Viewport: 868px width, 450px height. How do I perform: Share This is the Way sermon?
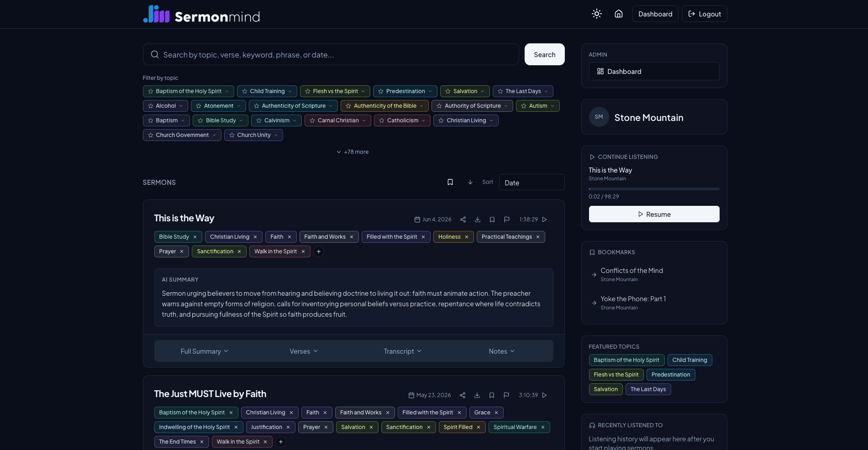(x=463, y=220)
